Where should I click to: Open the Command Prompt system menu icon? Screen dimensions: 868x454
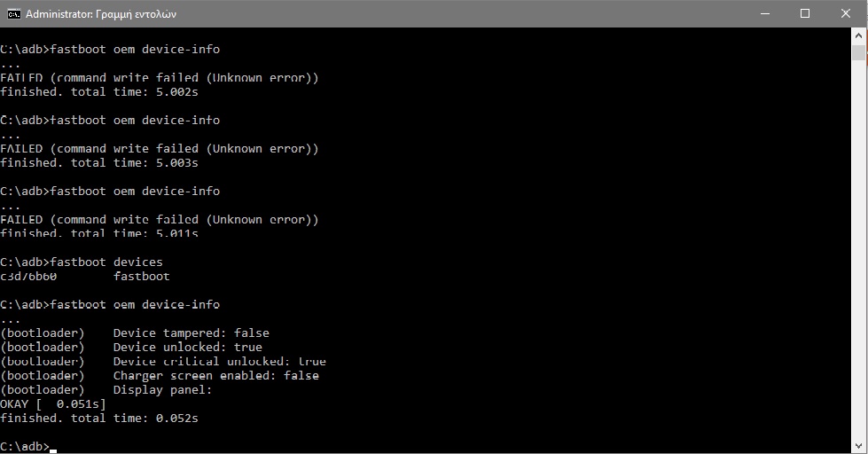(x=13, y=13)
